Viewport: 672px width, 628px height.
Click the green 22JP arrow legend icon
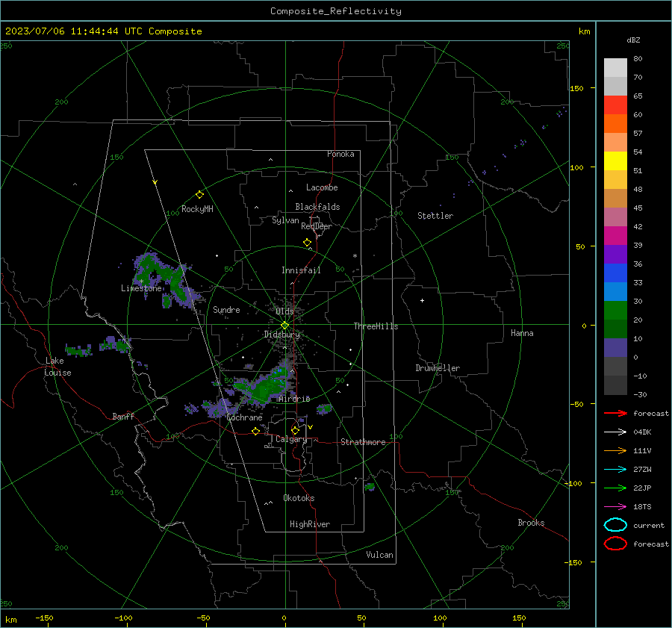tap(615, 488)
